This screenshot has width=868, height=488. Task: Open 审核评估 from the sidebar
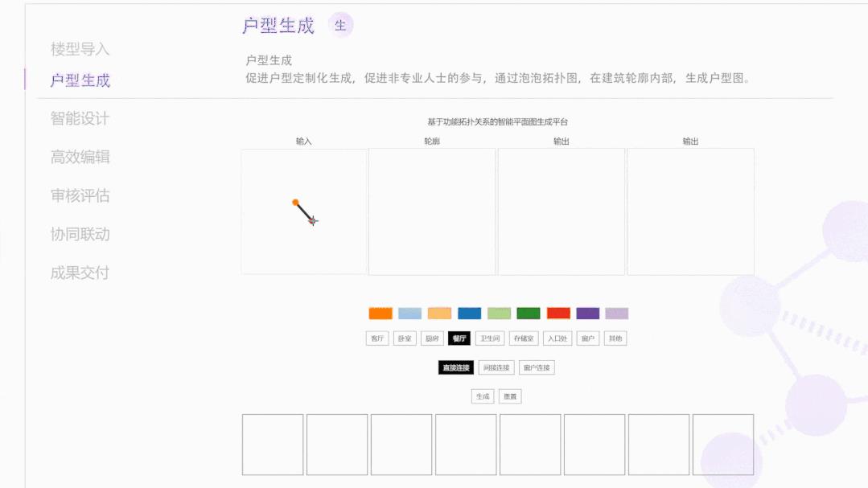pyautogui.click(x=80, y=195)
